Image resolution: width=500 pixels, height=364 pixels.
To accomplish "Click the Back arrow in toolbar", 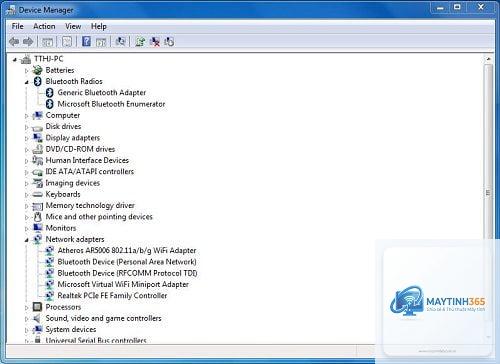I will point(14,42).
